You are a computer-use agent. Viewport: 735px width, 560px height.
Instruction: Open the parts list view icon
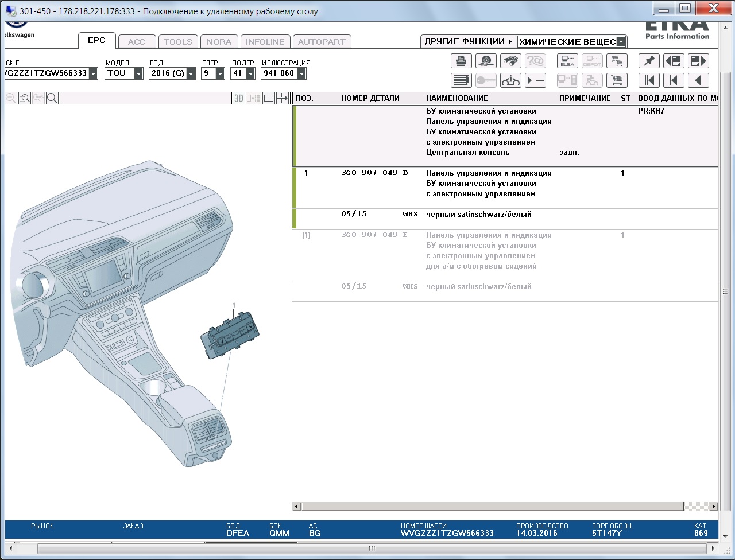[461, 80]
